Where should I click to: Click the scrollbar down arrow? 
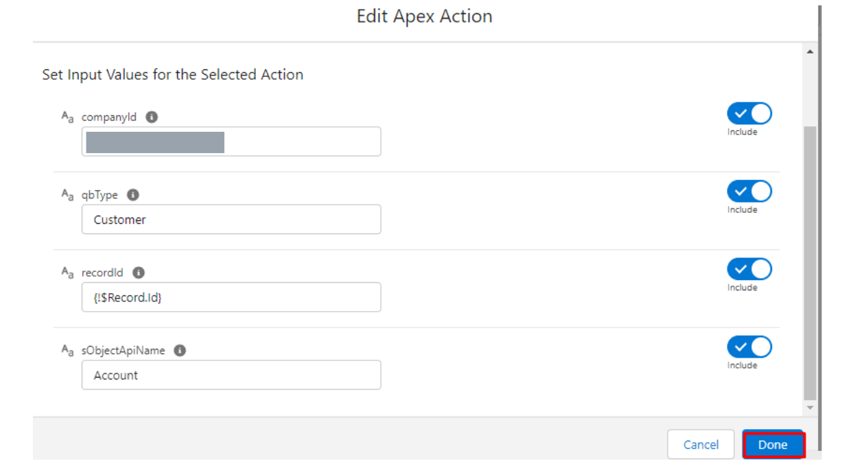(810, 408)
